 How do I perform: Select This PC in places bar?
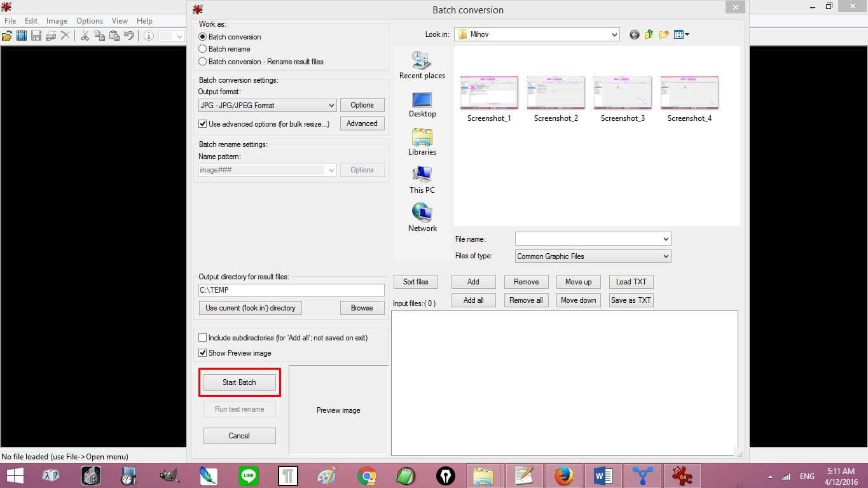[422, 180]
